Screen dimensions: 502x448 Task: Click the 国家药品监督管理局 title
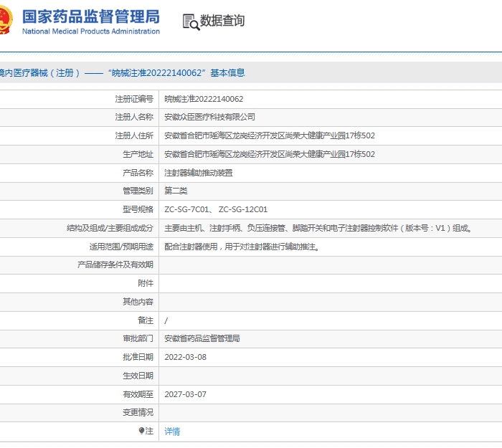[x=91, y=16]
